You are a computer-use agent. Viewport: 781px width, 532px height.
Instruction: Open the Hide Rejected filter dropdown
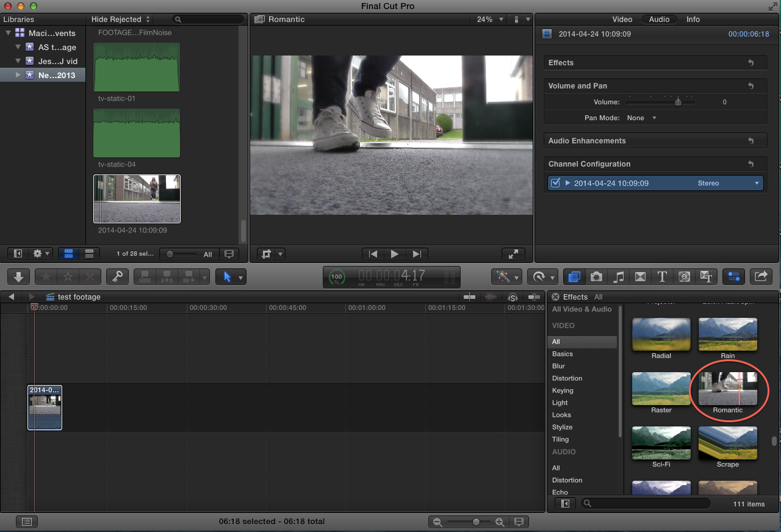pos(120,20)
